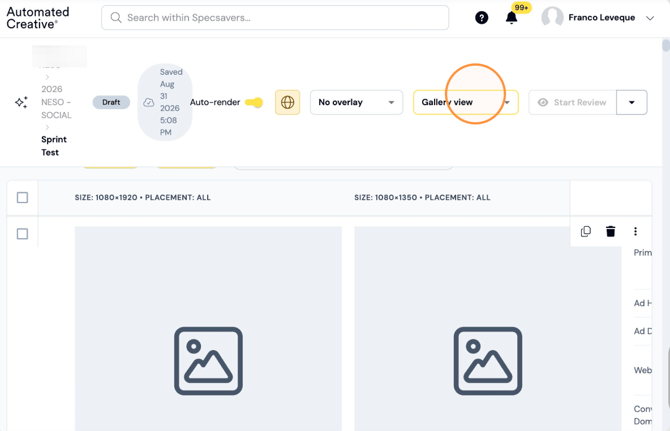Viewport: 670px width, 431px height.
Task: Focus the Search within Specsavers field
Action: (275, 18)
